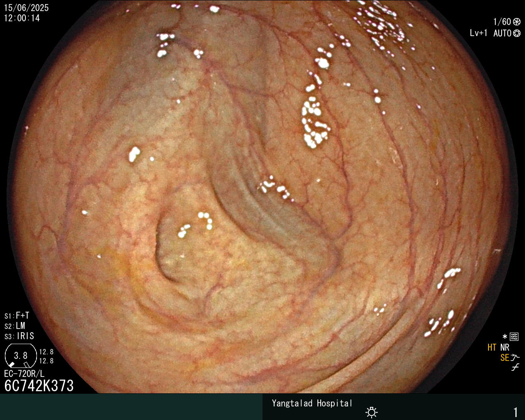This screenshot has height=420, width=525.
Task: Click the crossed tone curve icon
Action: click(515, 367)
